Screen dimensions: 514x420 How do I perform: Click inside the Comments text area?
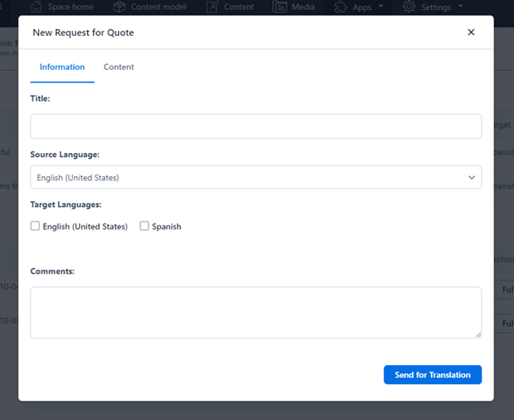click(255, 312)
